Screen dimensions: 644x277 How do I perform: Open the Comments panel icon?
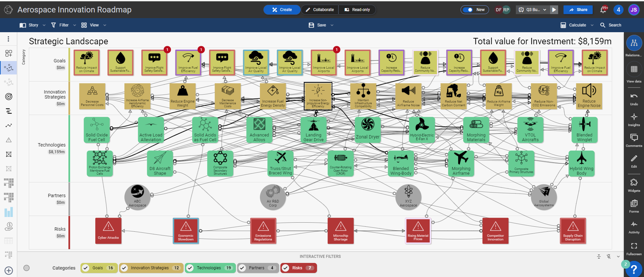(634, 137)
